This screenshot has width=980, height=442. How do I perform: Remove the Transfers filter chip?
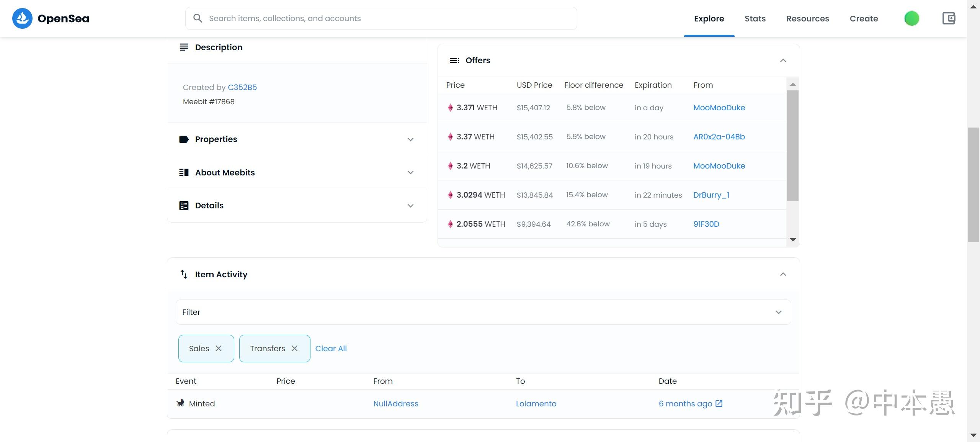[x=294, y=349]
